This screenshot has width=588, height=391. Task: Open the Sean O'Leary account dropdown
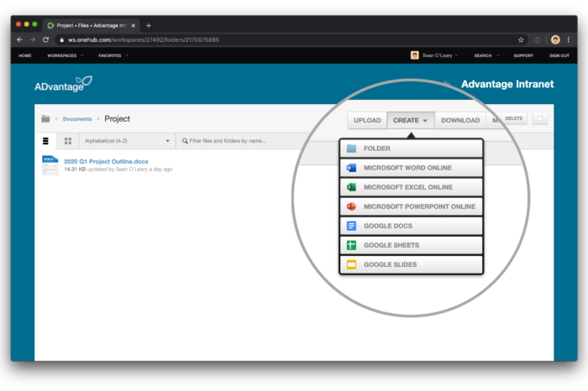(439, 55)
